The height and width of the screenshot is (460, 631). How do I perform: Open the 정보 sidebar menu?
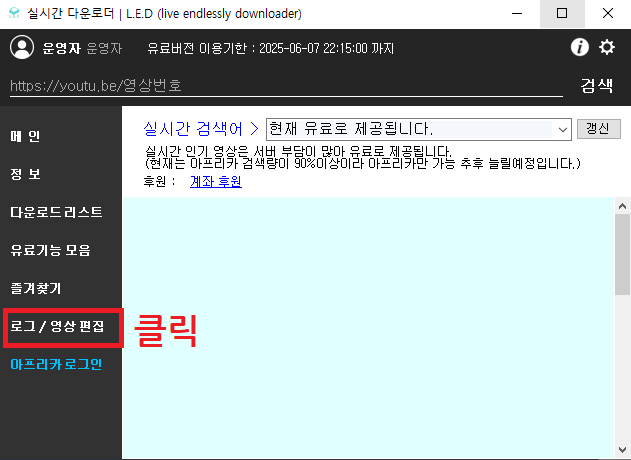[25, 174]
